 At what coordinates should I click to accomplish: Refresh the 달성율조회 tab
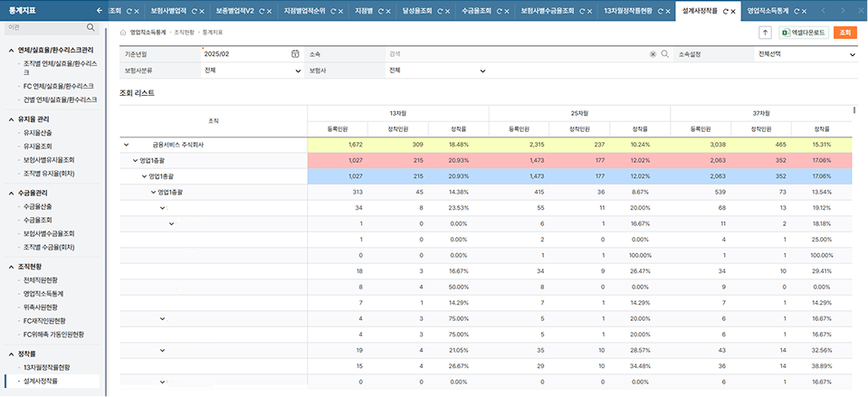click(440, 11)
